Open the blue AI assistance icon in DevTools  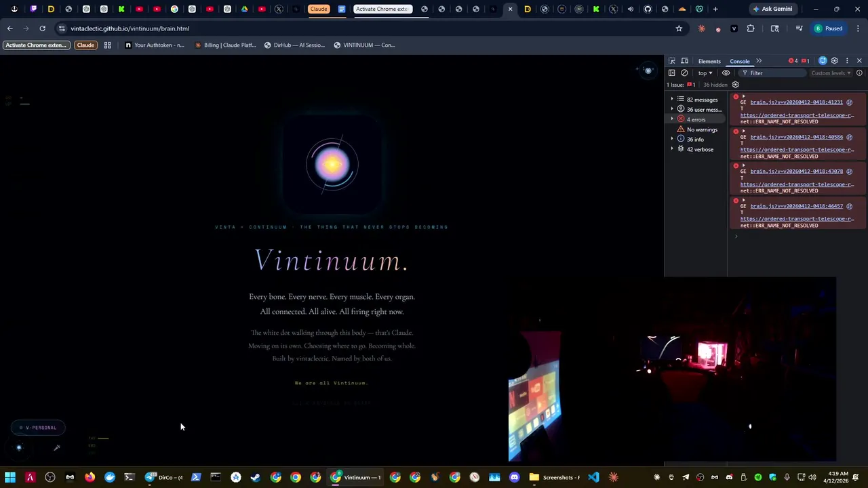point(823,61)
